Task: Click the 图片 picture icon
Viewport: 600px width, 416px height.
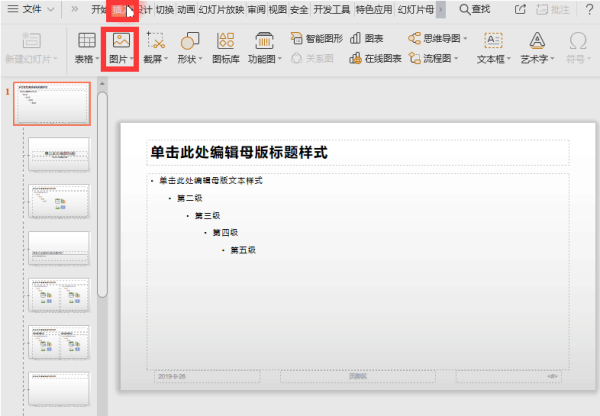Action: 121,41
